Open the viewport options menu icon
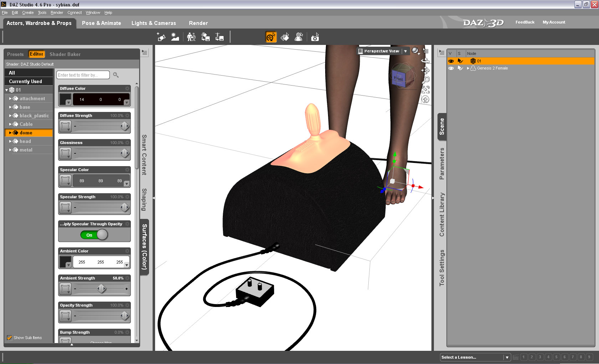599x364 pixels. point(426,51)
